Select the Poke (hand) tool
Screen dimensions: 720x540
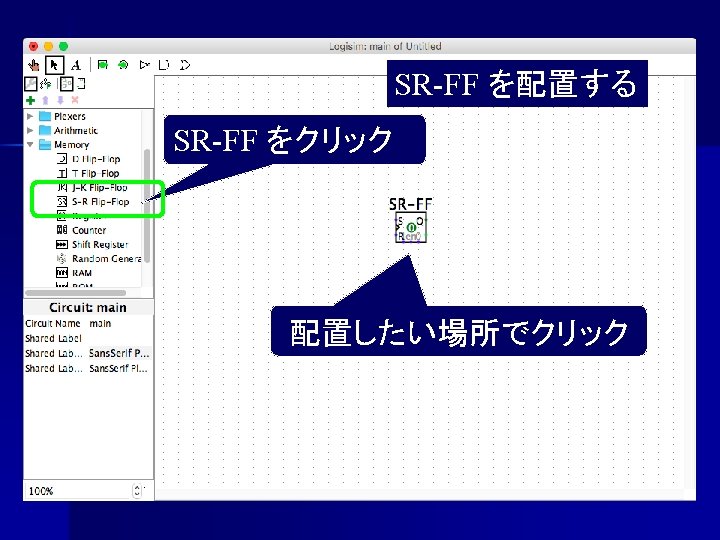[34, 66]
